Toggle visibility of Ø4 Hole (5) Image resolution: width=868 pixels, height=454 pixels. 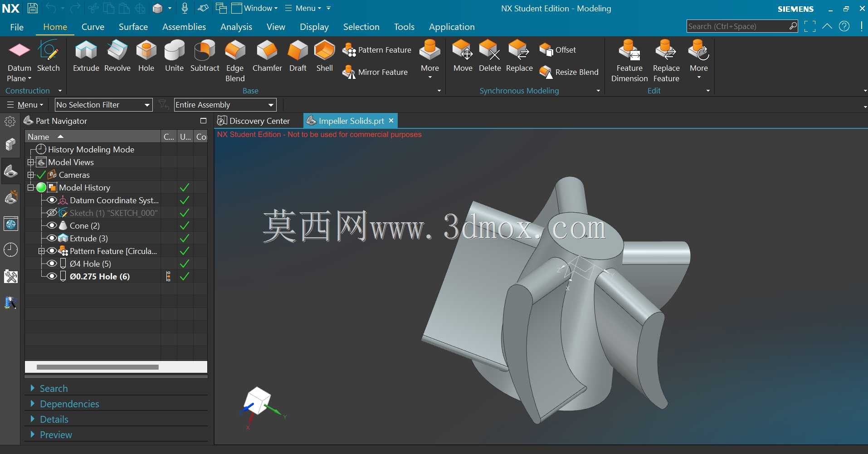(x=52, y=264)
